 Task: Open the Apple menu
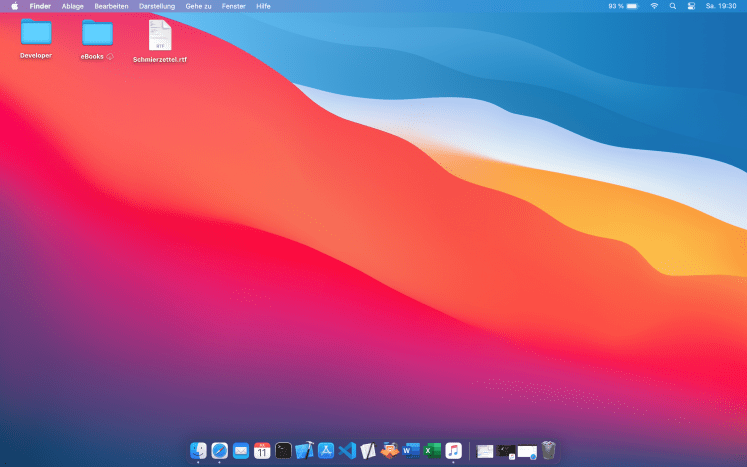click(14, 6)
